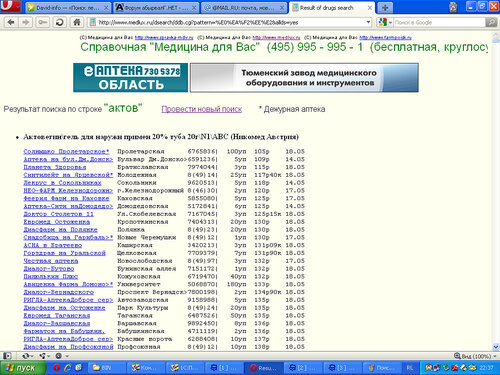Screen dimensions: 500x375
Task: Open the Opera menu logo button
Action: tap(10, 6)
